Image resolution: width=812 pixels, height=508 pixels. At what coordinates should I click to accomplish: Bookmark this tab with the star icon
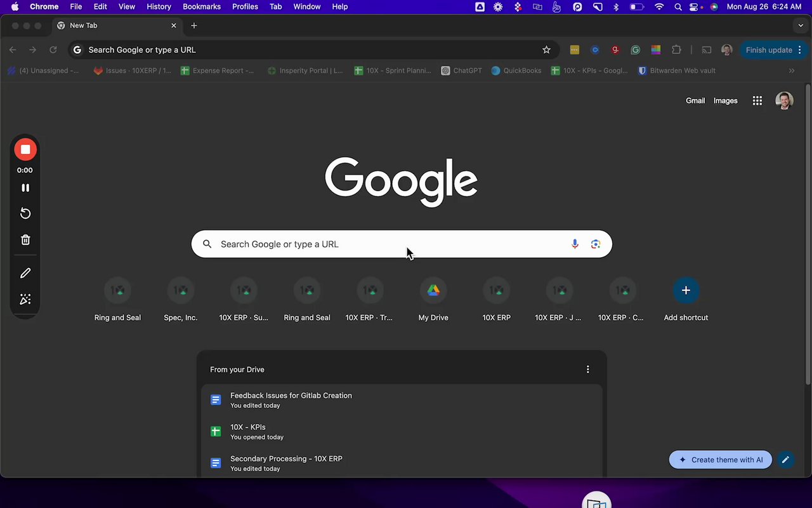point(546,50)
